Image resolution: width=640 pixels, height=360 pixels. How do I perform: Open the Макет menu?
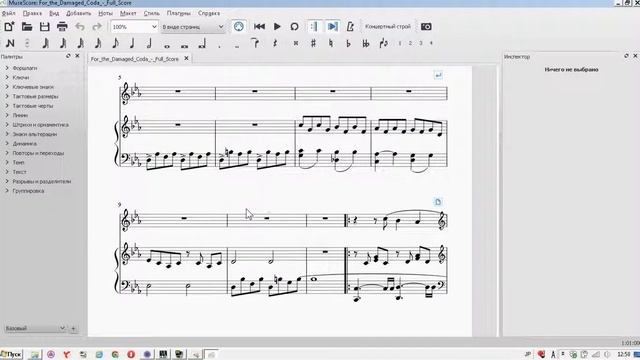tap(128, 13)
